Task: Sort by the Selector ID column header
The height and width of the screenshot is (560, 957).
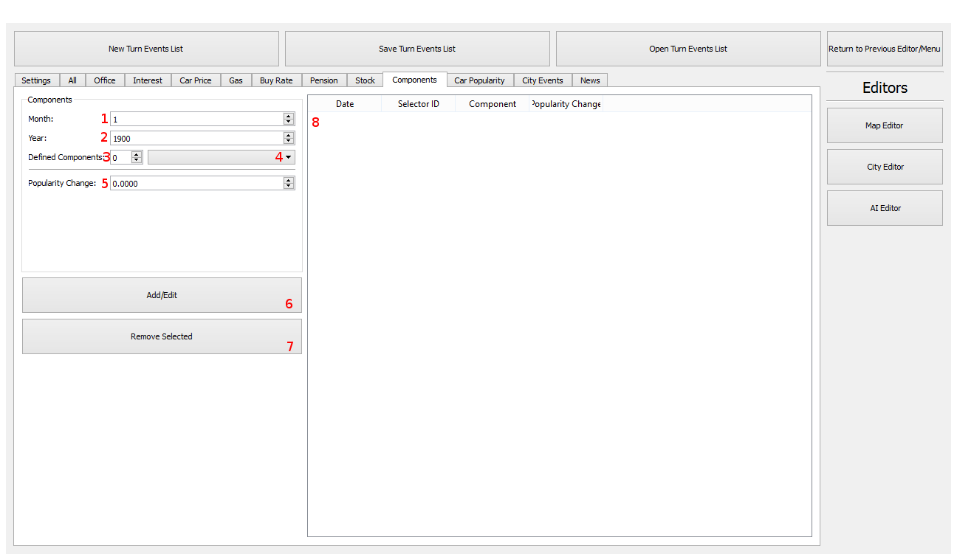Action: click(x=418, y=104)
